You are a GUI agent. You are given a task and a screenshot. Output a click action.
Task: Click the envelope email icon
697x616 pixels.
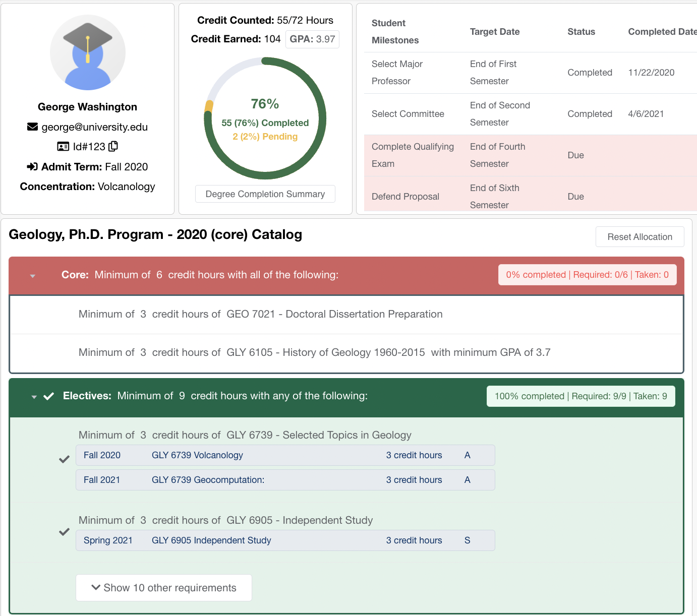click(x=33, y=127)
